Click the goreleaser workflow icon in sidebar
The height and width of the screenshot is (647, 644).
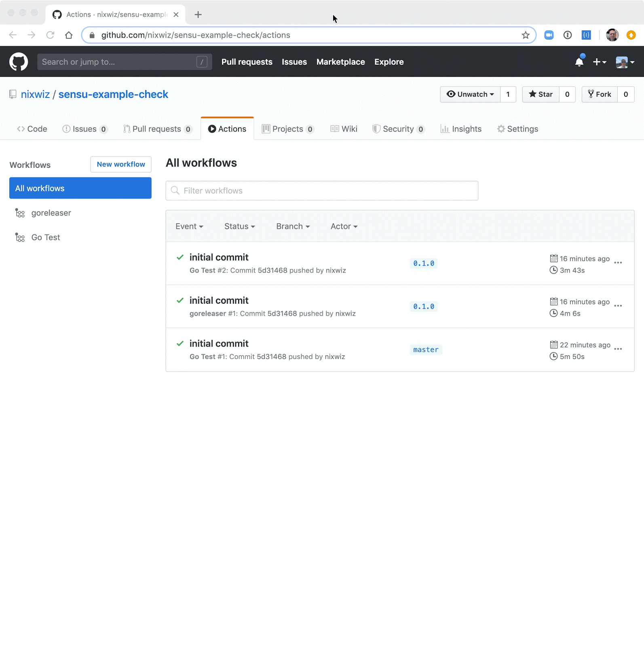20,213
